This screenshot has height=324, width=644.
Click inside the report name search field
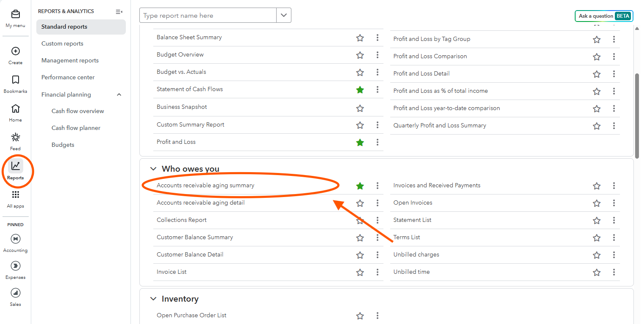tap(207, 15)
